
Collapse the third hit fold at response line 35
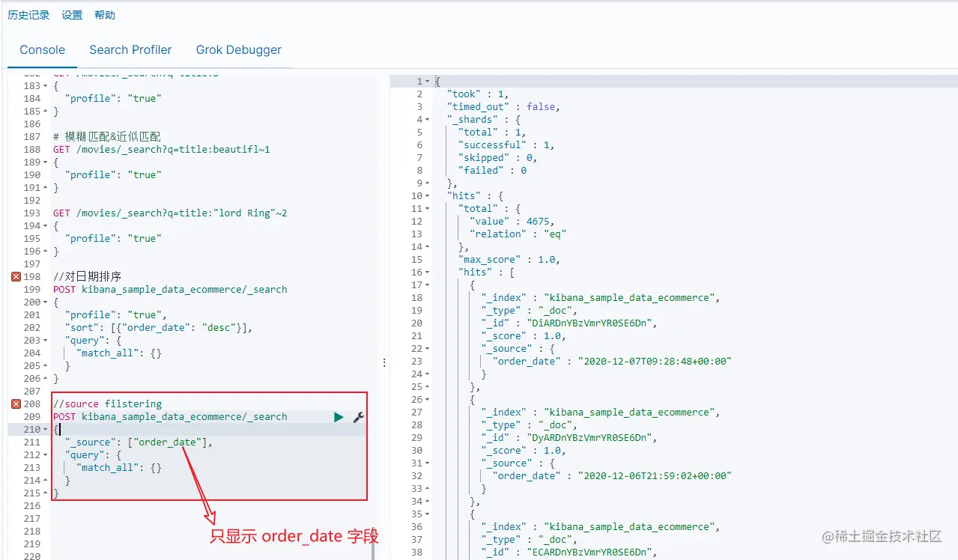point(427,514)
